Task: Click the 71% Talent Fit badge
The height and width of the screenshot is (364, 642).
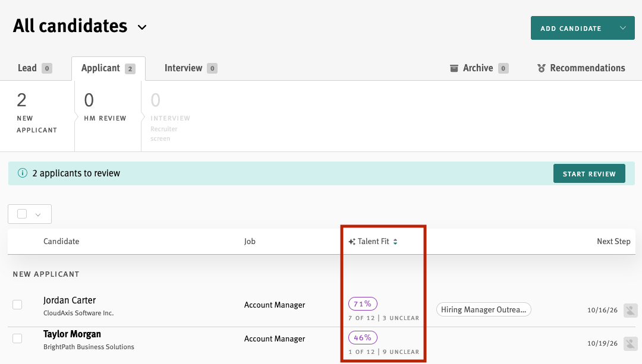Action: click(363, 304)
